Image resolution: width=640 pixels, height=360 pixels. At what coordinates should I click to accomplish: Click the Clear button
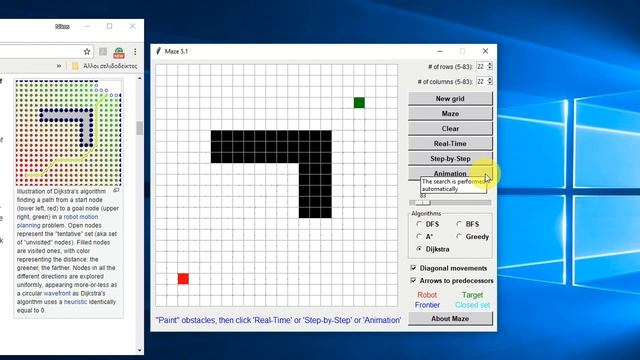point(450,129)
